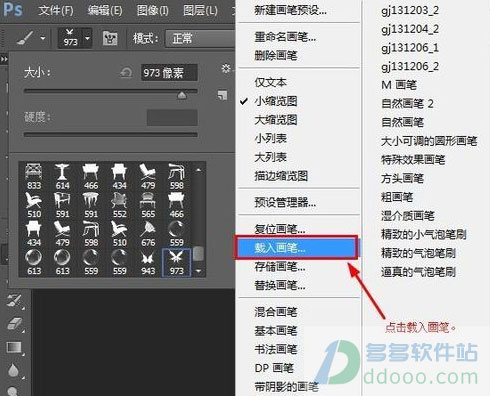Viewport: 490px width, 396px height.
Task: Click the 973 像素 size input field
Action: tap(169, 73)
